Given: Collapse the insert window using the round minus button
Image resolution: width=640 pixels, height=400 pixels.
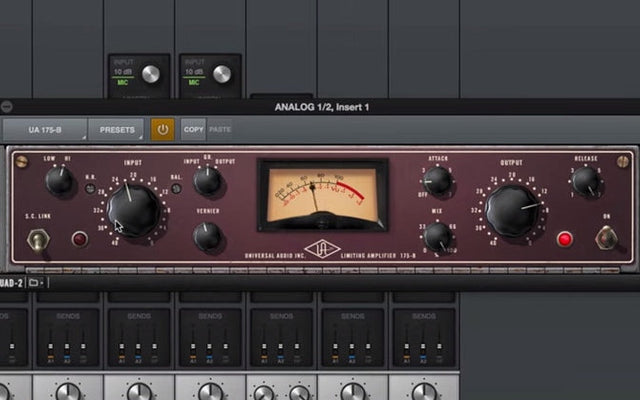Looking at the screenshot, I should (x=7, y=107).
